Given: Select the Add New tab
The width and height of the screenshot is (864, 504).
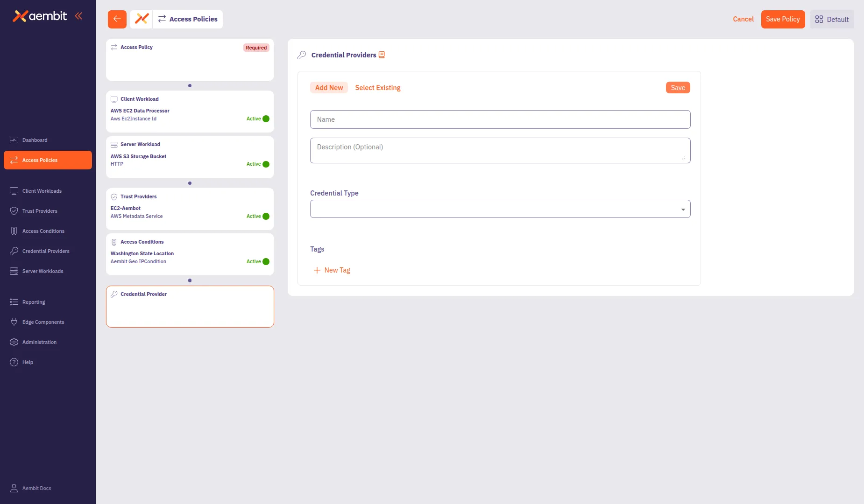Looking at the screenshot, I should point(329,87).
